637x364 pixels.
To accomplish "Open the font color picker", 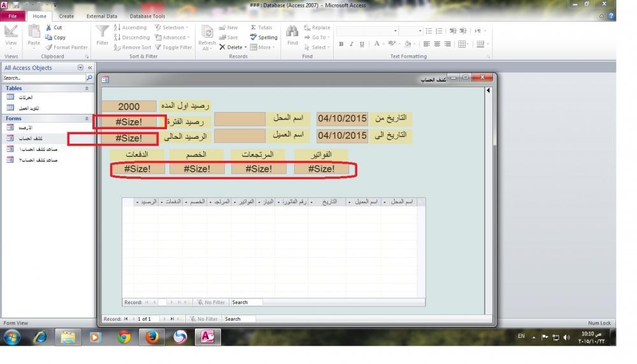I will point(378,44).
